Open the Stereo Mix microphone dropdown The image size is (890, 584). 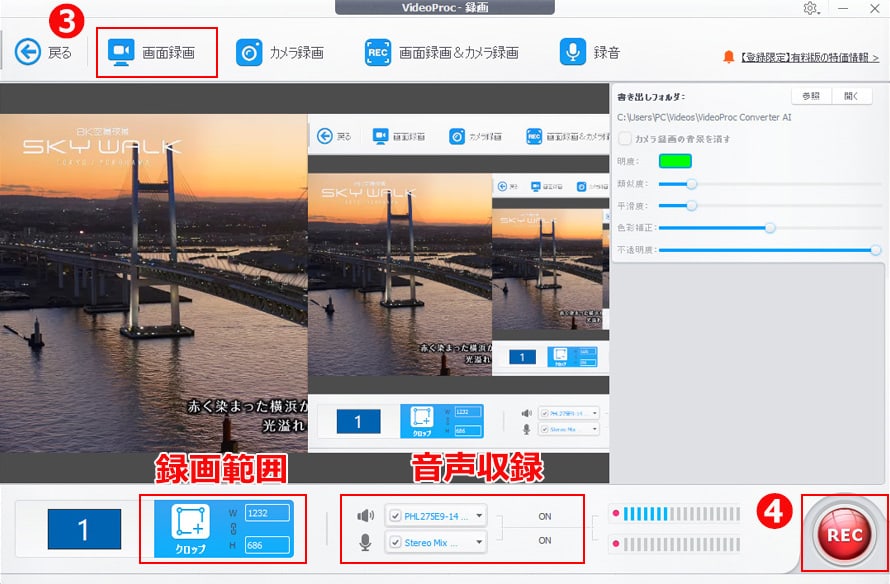[477, 543]
